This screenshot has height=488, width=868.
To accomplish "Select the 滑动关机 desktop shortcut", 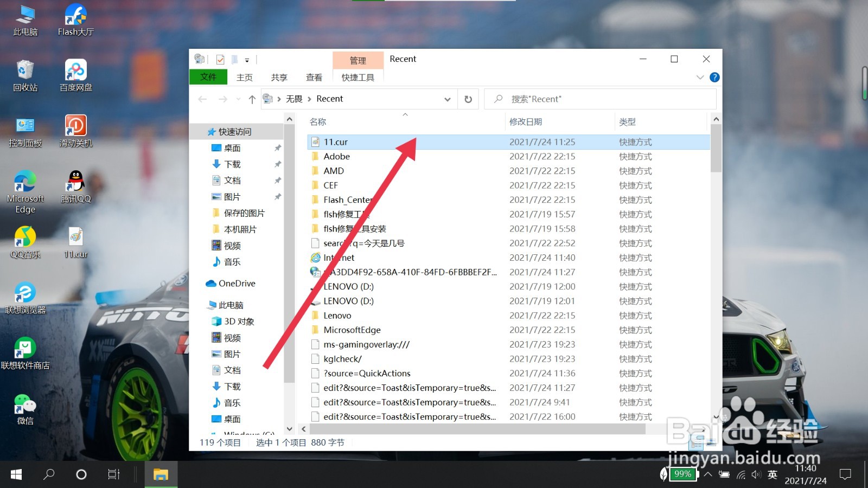I will click(75, 131).
